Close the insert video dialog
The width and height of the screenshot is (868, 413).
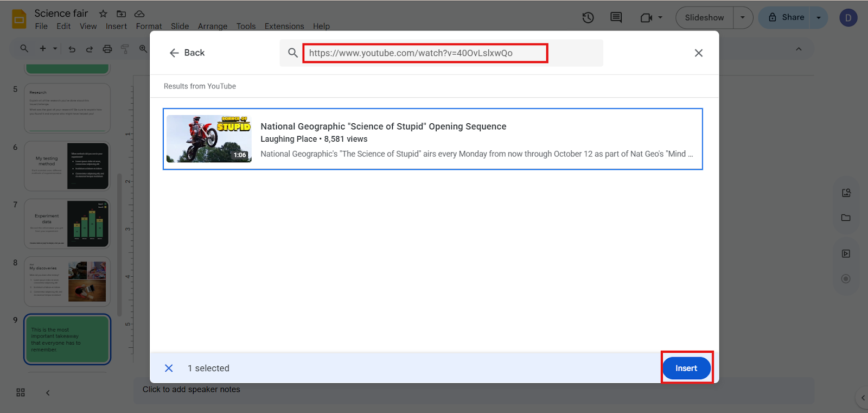pos(699,53)
